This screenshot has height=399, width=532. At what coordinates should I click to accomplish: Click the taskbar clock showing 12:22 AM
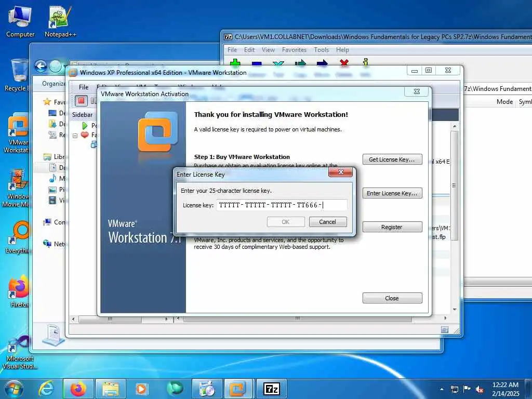pos(506,389)
